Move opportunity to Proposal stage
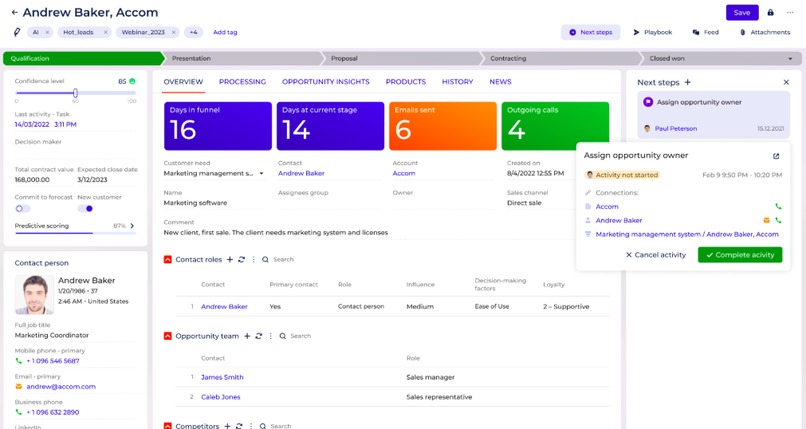806x429 pixels. point(401,59)
